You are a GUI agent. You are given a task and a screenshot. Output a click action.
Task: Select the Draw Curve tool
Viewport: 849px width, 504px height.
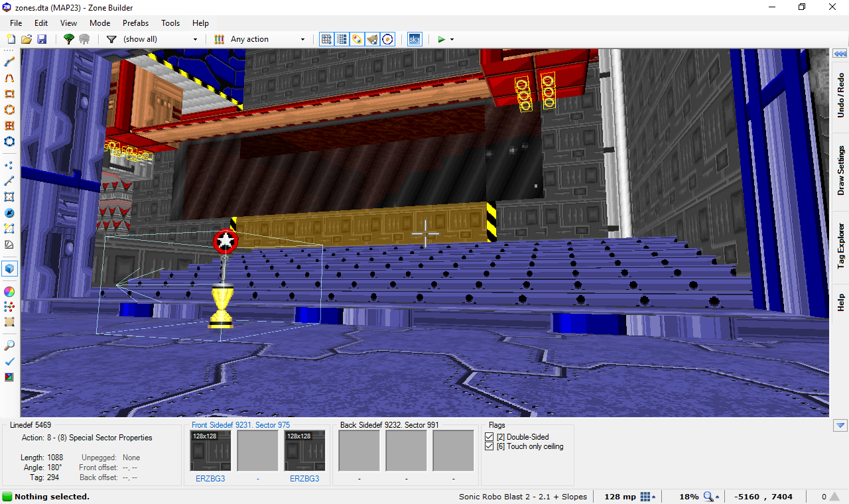[x=9, y=78]
